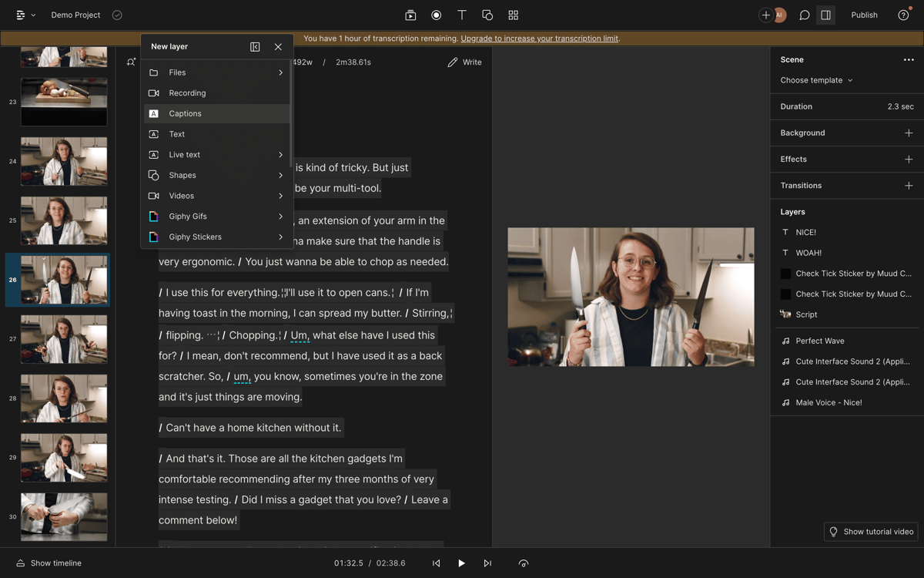Open the layout templates grid icon

point(513,15)
